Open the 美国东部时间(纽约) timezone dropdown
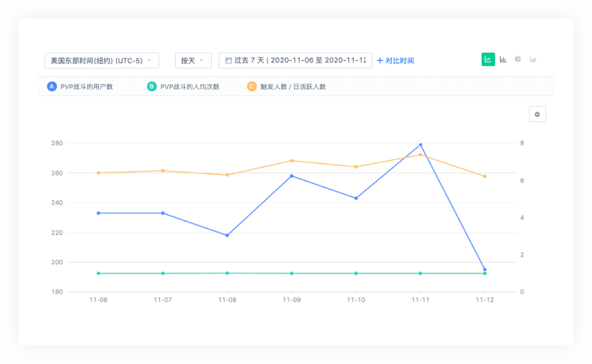The height and width of the screenshot is (364, 592). (101, 61)
